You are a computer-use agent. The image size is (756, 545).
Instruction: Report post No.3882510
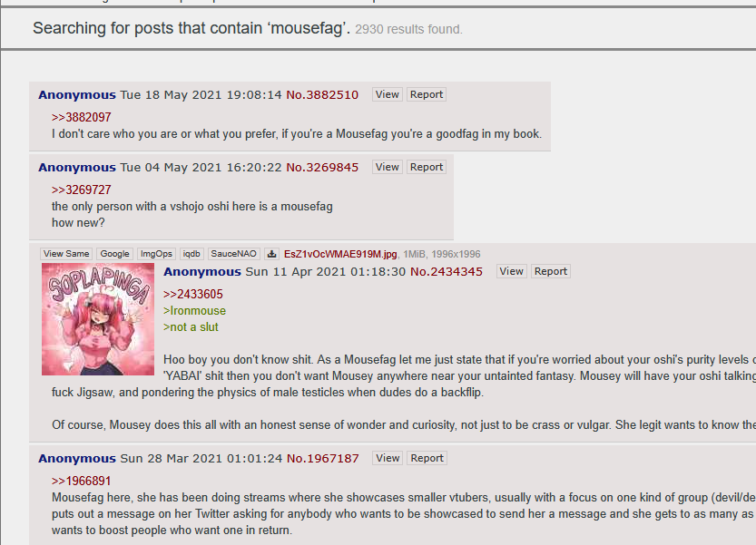427,94
